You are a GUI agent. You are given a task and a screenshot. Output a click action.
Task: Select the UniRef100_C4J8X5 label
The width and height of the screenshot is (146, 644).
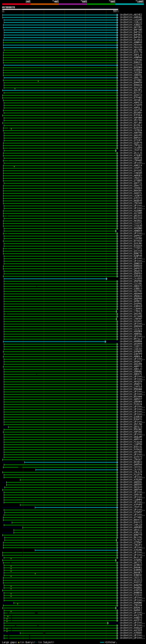tap(131, 279)
